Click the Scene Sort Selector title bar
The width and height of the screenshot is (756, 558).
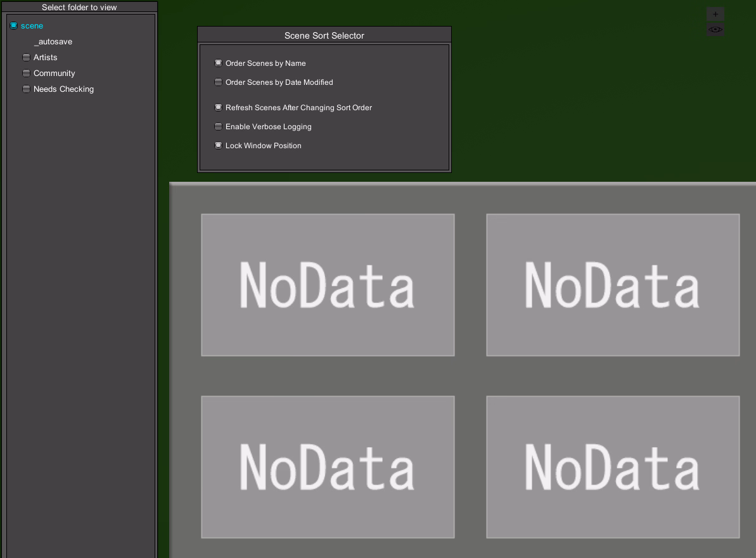pos(324,35)
